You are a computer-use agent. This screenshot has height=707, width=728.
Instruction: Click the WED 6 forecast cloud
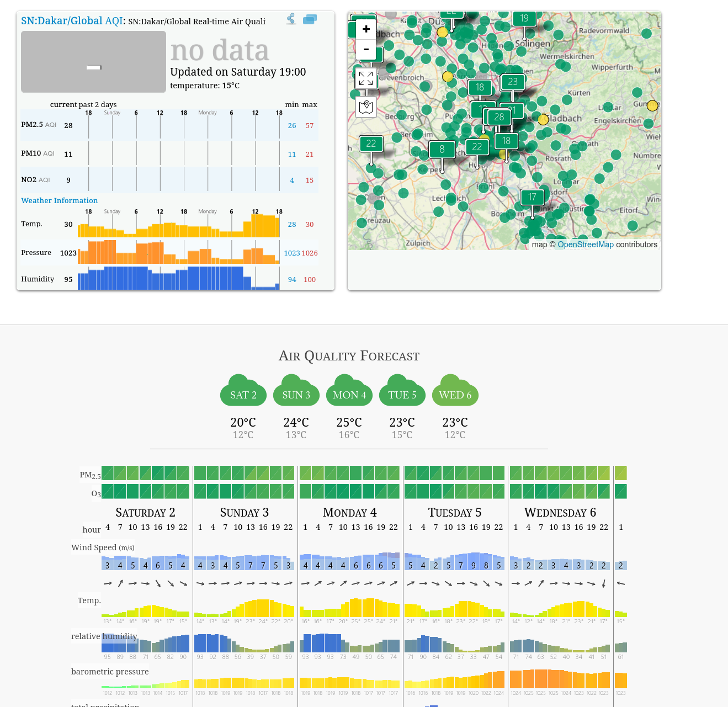click(455, 390)
